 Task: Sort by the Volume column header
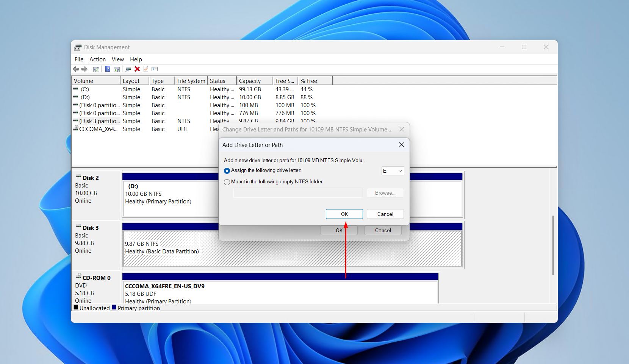pos(96,81)
